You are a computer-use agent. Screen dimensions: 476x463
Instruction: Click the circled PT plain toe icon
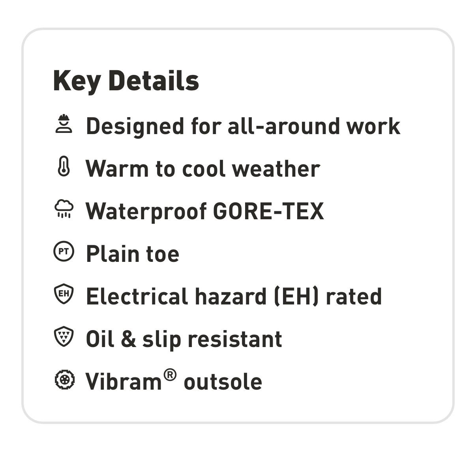click(64, 252)
